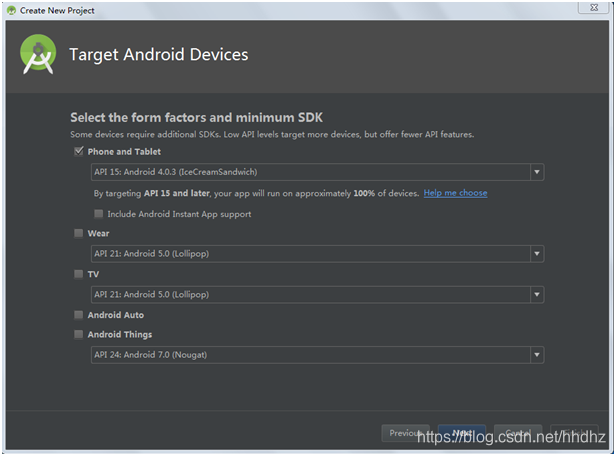Click the 'Android Auto' label text
The image size is (616, 456).
pos(116,315)
